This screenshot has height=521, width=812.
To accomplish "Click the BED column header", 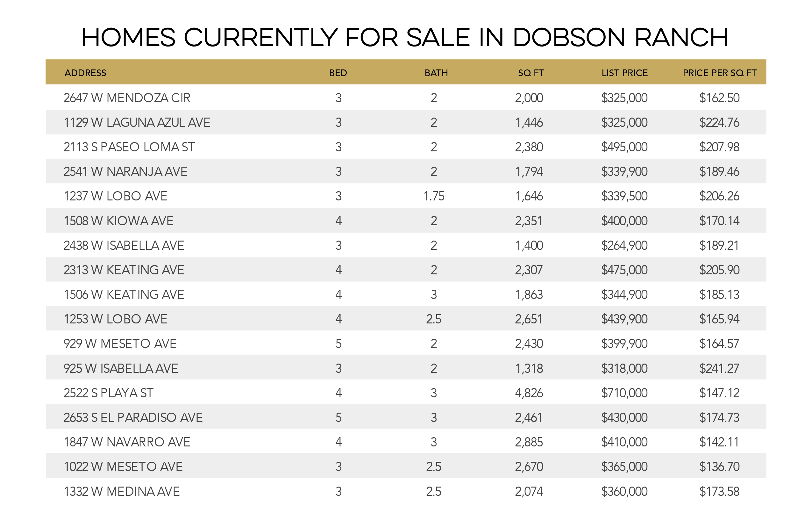I will (x=338, y=73).
